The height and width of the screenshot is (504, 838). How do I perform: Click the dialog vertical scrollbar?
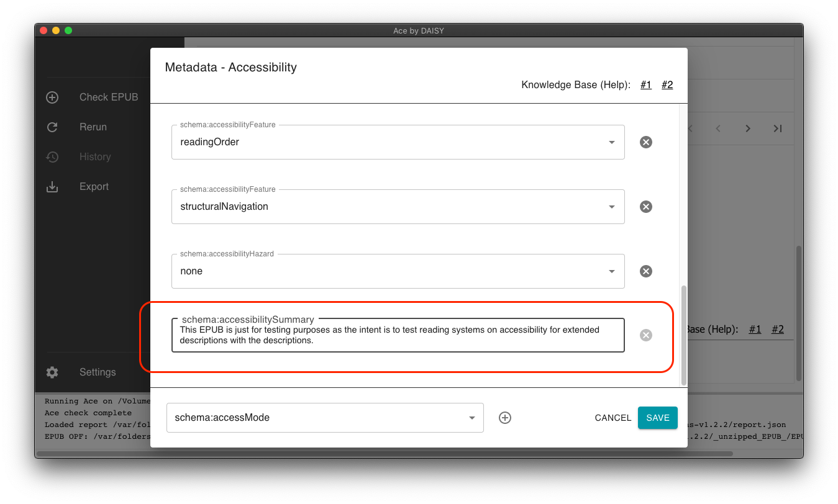685,335
